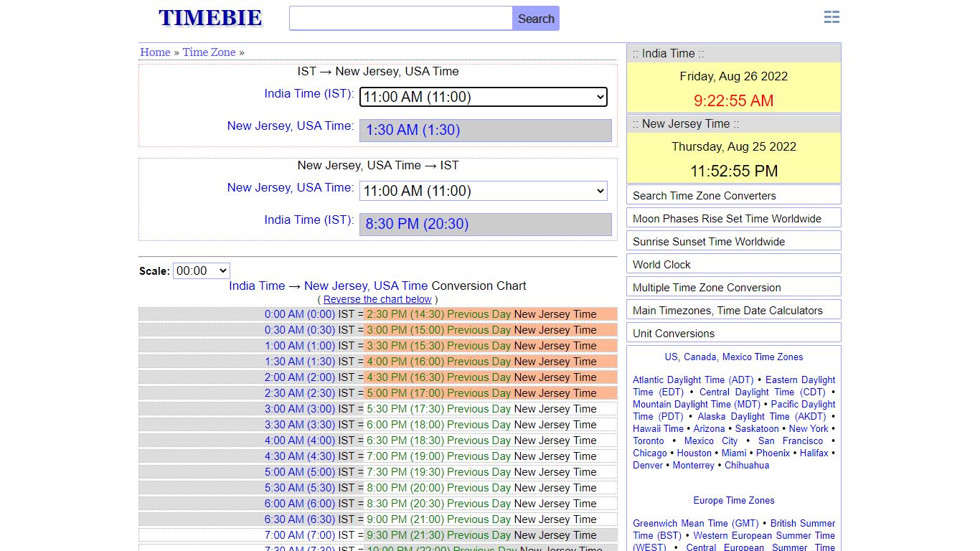The height and width of the screenshot is (551, 980).
Task: Open Chicago time link
Action: tap(650, 453)
